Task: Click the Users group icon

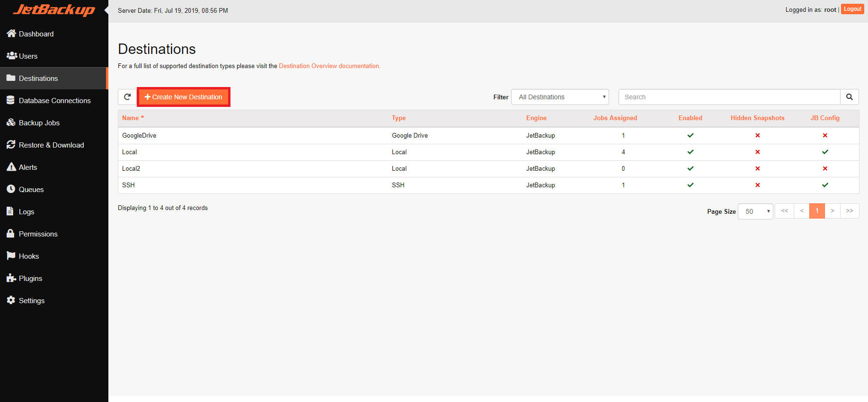Action: 12,56
